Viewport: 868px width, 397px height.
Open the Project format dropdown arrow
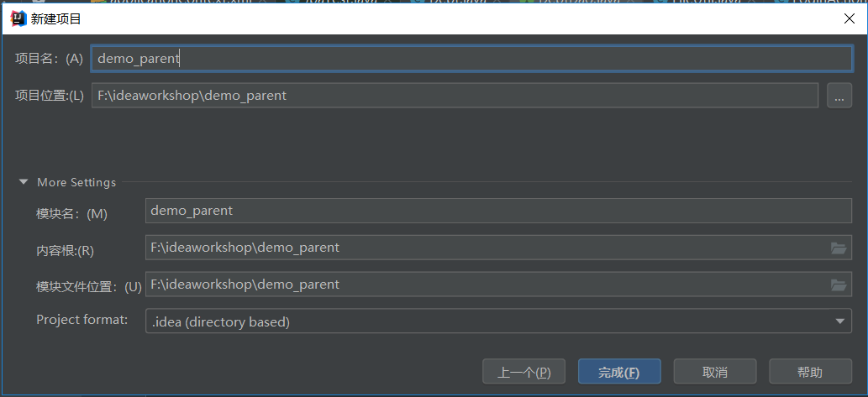[839, 321]
